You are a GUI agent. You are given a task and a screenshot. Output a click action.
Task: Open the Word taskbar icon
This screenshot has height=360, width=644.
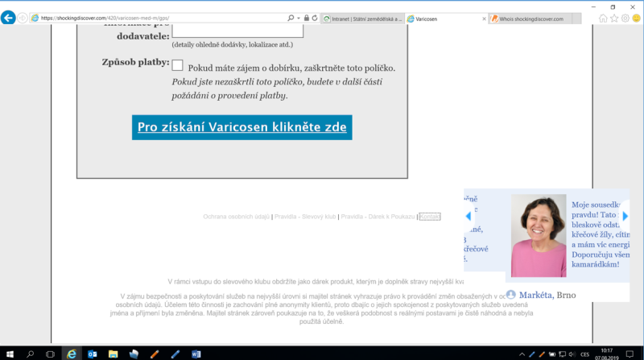point(196,354)
